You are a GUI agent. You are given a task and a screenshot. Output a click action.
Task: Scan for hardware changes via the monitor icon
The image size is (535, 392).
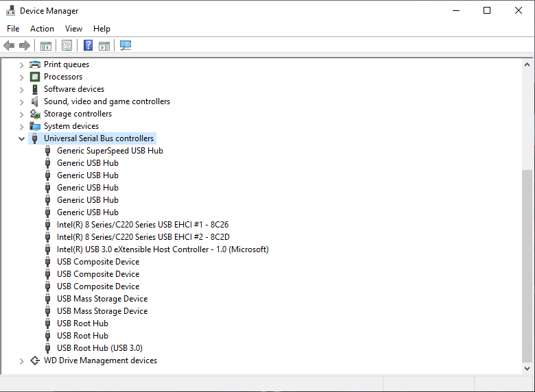tap(126, 45)
